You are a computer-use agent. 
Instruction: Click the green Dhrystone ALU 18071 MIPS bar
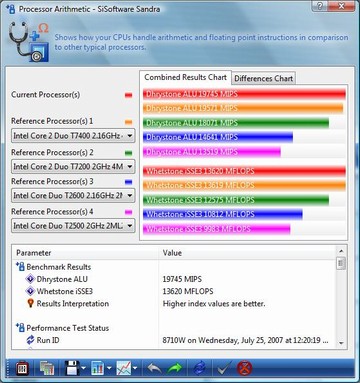point(236,123)
